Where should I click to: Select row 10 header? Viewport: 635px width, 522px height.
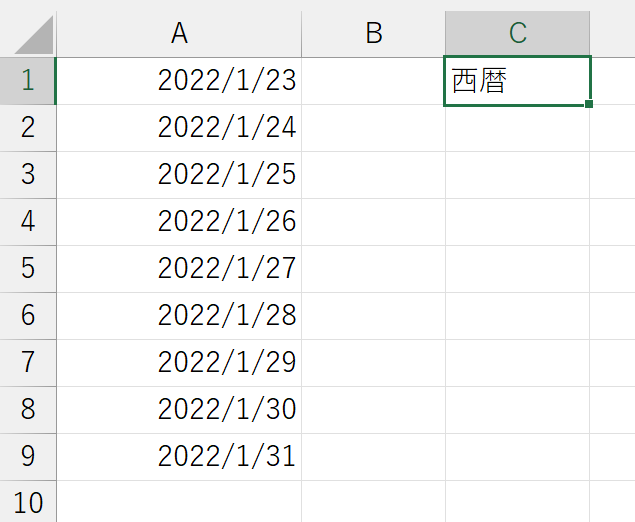click(28, 502)
